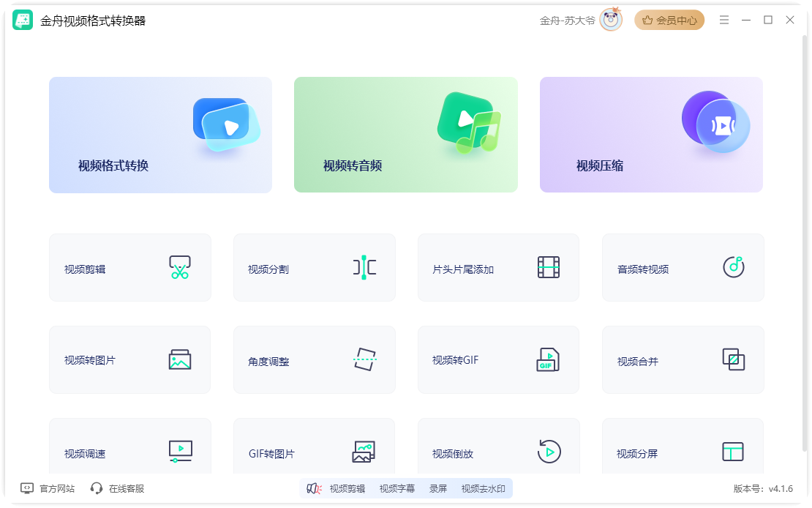
Task: Select the 视频分割 split icon
Action: (364, 268)
